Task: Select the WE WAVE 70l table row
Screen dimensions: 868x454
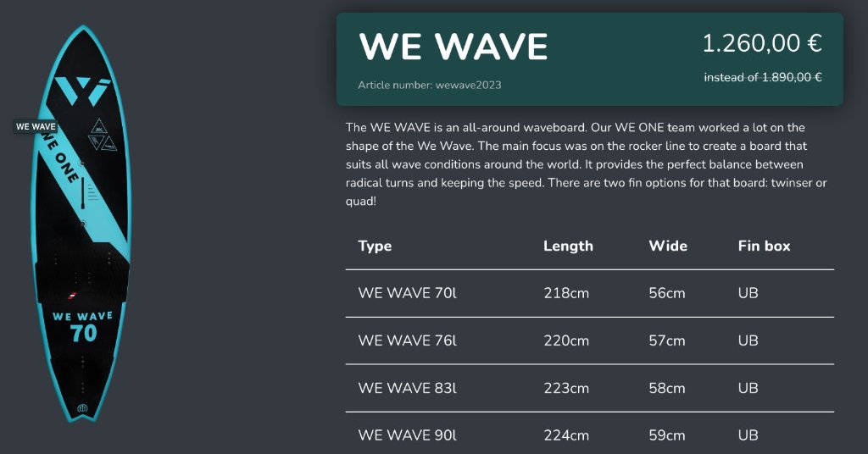Action: 589,293
